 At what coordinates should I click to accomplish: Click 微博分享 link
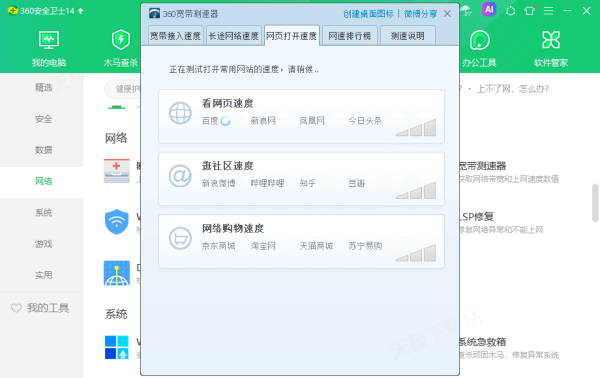[x=420, y=14]
